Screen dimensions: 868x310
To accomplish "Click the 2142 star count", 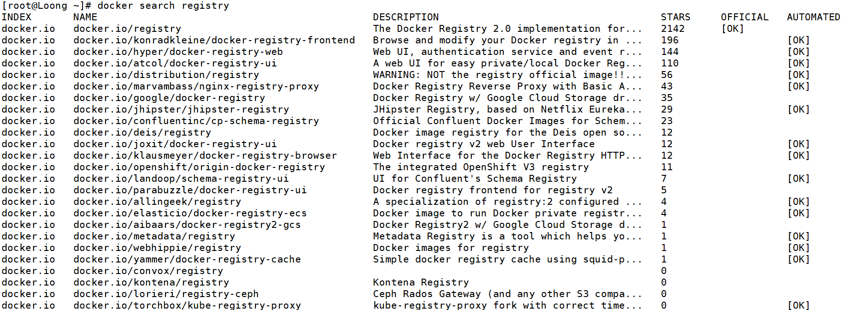I will pyautogui.click(x=672, y=29).
